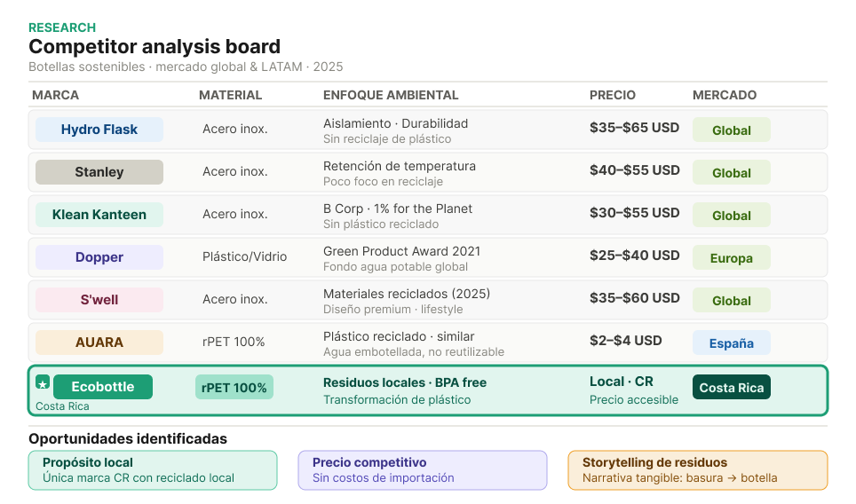Click the Global market tag for Klean Kanteen
The image size is (856, 504).
click(732, 216)
